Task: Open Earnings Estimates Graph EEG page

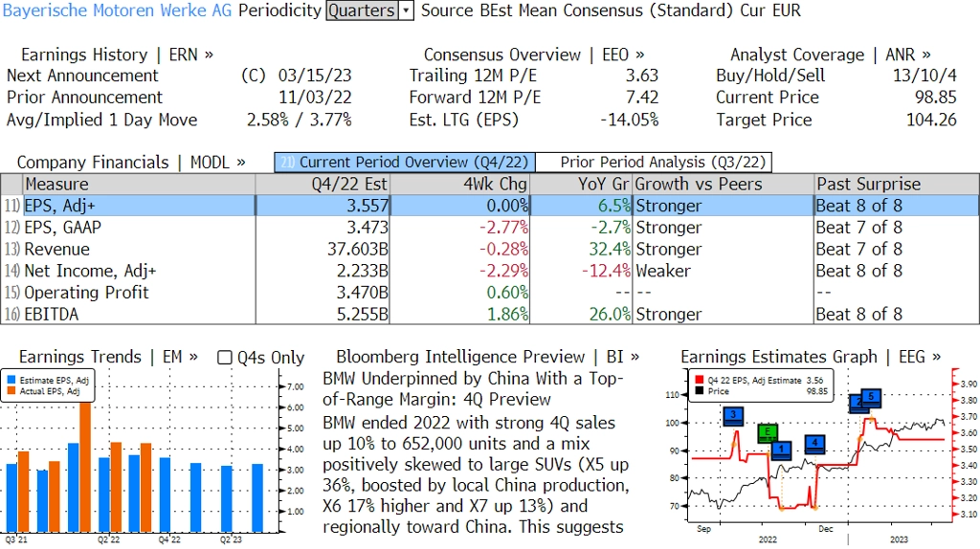Action: click(810, 357)
